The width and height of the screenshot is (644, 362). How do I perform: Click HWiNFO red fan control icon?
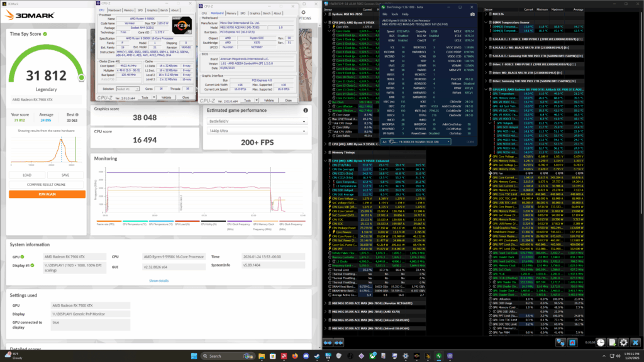[x=572, y=343]
